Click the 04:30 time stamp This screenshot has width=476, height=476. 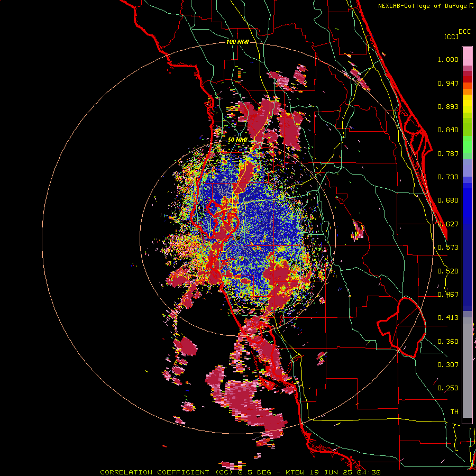pyautogui.click(x=369, y=472)
